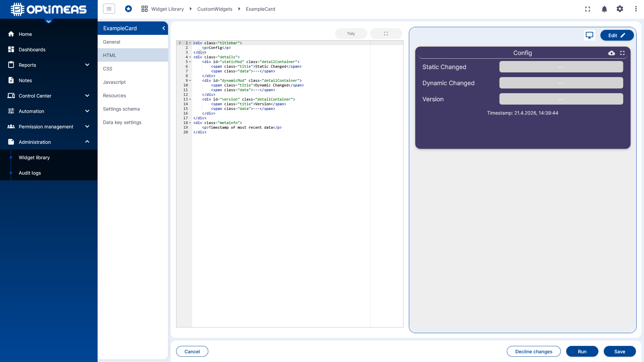Image resolution: width=644 pixels, height=362 pixels.
Task: Click the ExampleCard breadcrumb
Action: (x=260, y=9)
